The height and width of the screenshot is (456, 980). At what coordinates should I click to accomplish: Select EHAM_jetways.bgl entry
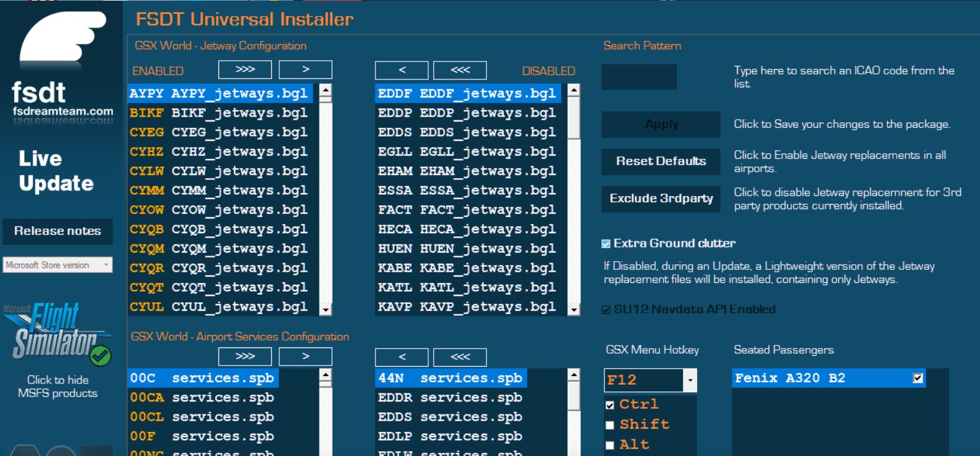point(469,171)
